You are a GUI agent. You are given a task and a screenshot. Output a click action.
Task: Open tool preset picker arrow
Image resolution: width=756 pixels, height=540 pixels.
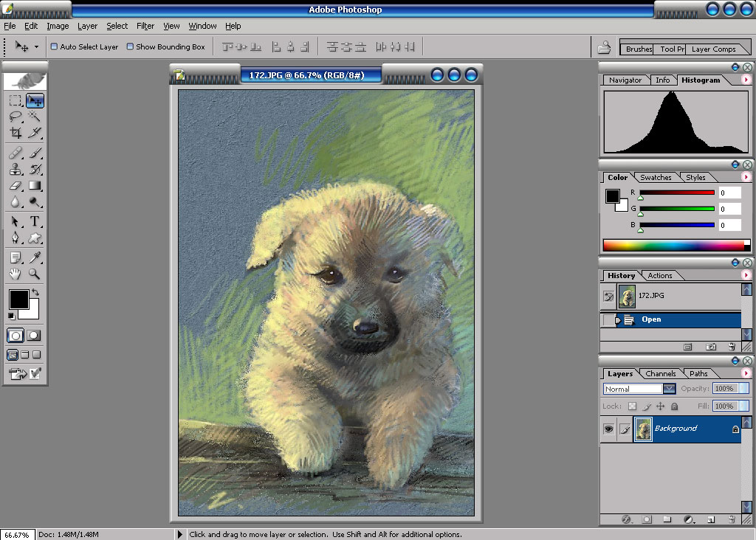tap(36, 46)
